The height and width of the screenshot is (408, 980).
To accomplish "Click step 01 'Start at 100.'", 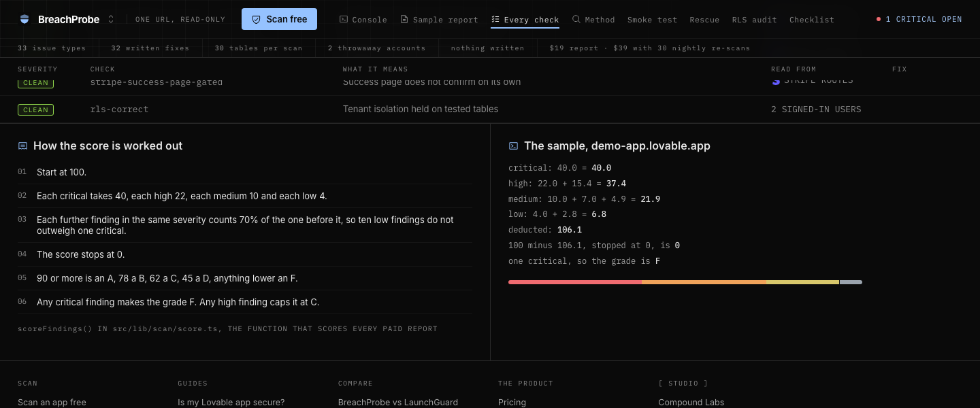I will click(61, 173).
